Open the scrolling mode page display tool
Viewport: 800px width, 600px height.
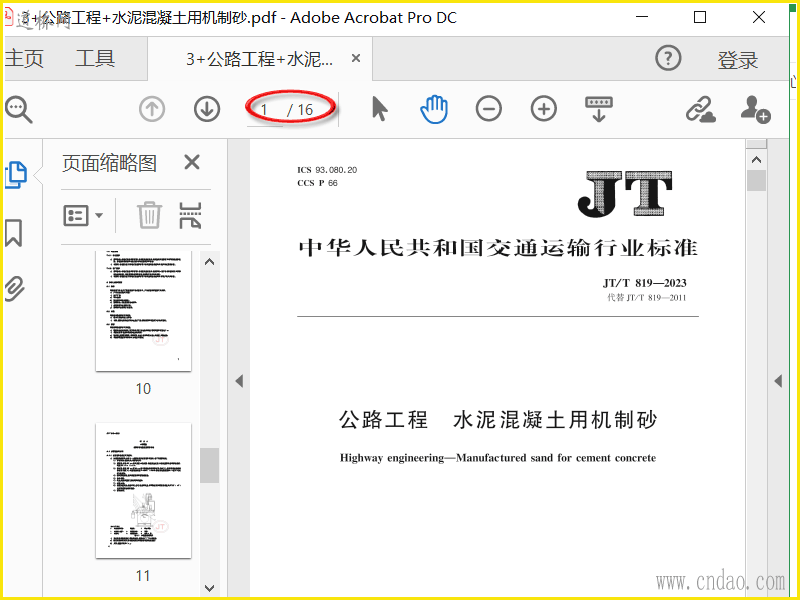click(x=599, y=109)
